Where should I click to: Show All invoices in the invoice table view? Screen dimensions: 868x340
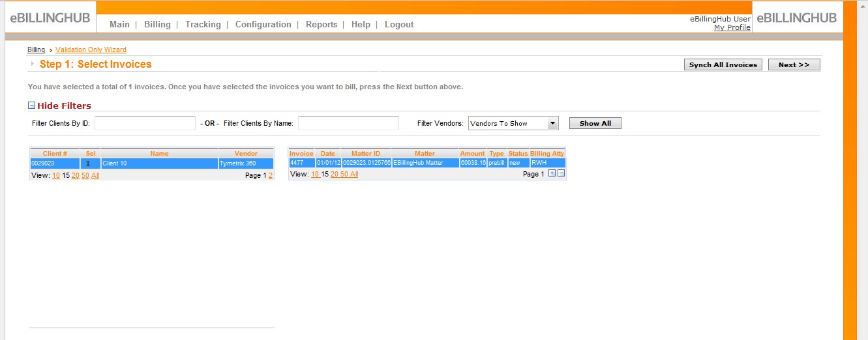tap(354, 175)
